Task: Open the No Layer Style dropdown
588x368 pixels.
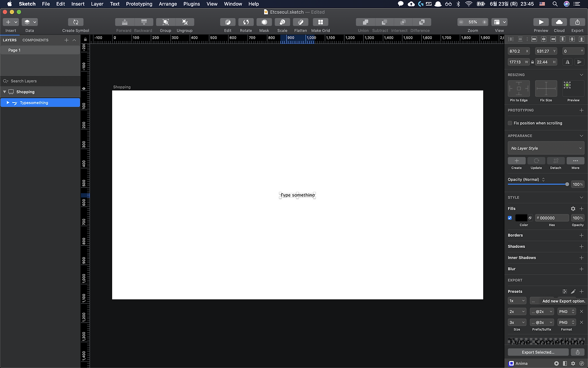Action: [x=546, y=148]
